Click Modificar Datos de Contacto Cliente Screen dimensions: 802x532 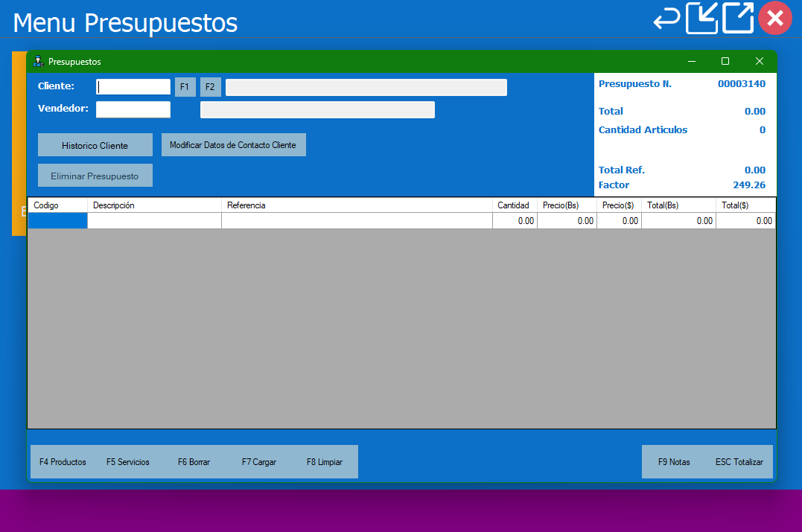233,145
